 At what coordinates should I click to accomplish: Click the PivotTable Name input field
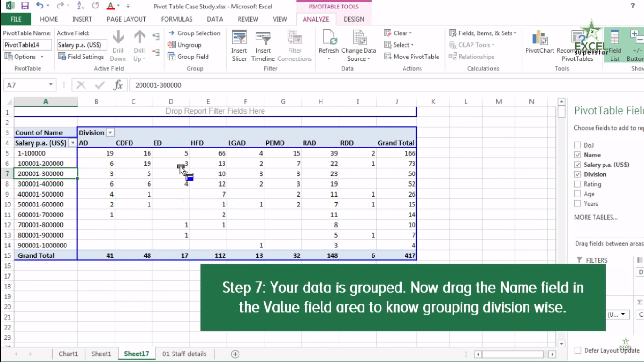27,45
